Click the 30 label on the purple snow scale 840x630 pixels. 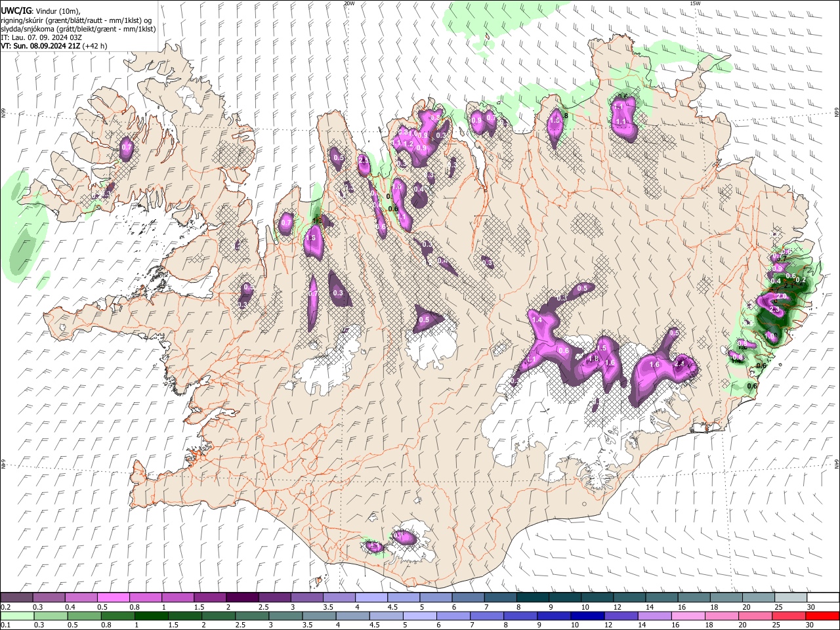(810, 607)
